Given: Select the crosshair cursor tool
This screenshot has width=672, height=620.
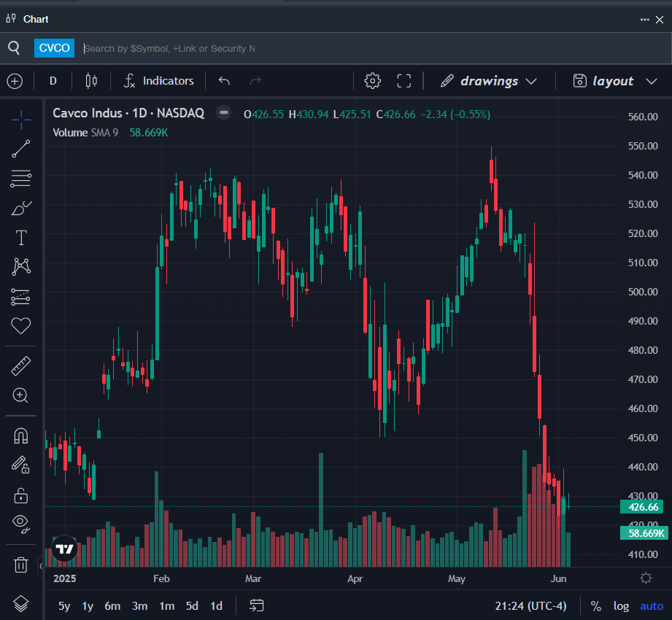Looking at the screenshot, I should pyautogui.click(x=21, y=120).
